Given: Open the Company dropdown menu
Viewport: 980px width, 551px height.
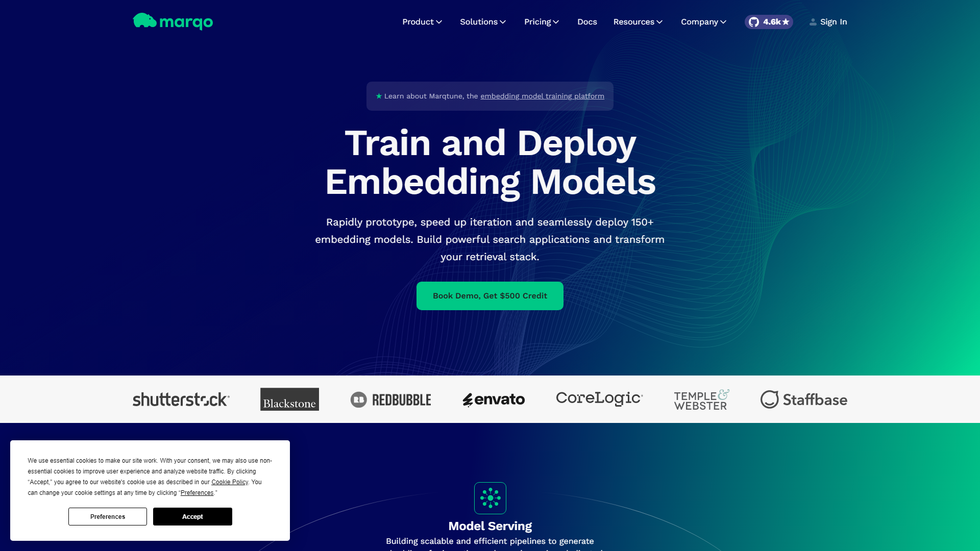Looking at the screenshot, I should coord(703,21).
